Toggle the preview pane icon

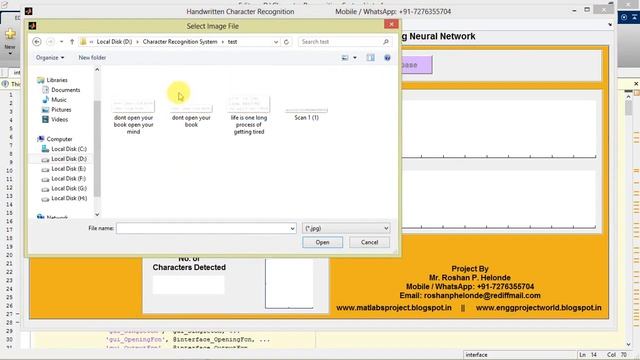coord(370,58)
